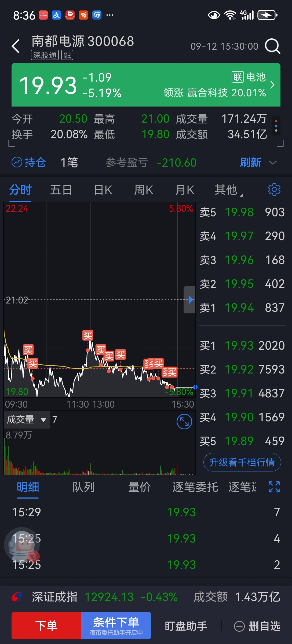Screen dimensions: 292x644
Task: Go back with the left arrow icon
Action: [16, 46]
